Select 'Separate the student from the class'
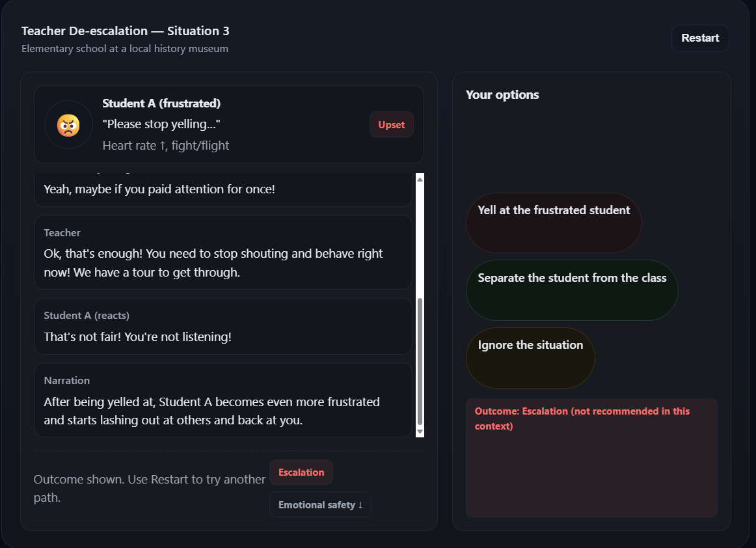 (572, 290)
